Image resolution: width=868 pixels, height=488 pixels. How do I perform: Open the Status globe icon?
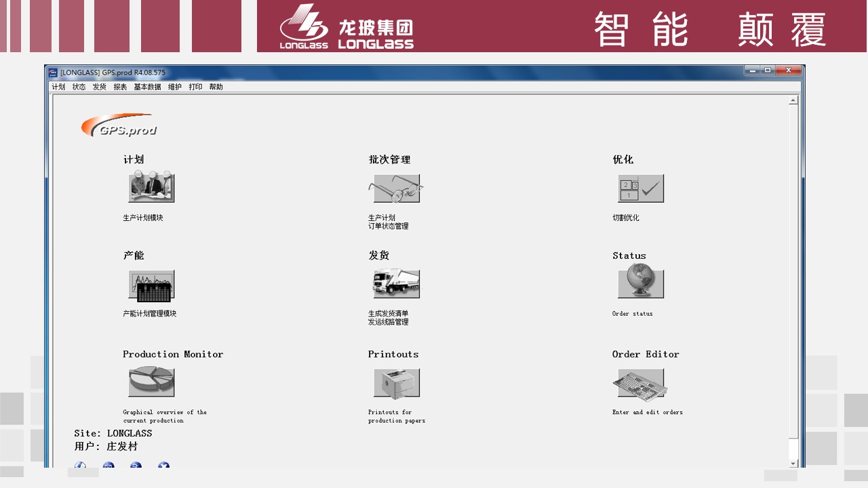point(640,283)
